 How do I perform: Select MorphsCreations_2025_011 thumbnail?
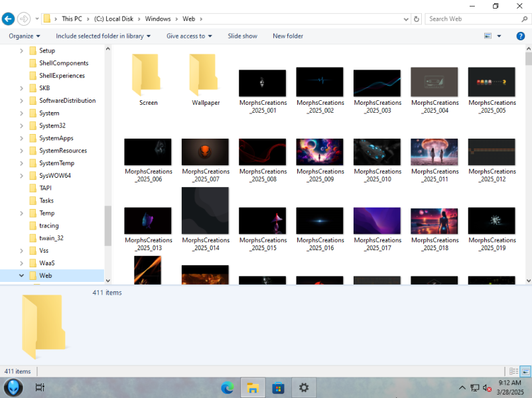coord(434,152)
